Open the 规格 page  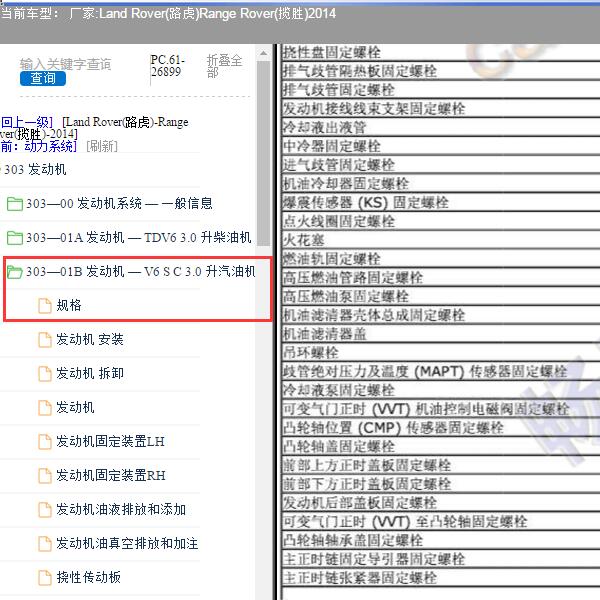(x=69, y=305)
